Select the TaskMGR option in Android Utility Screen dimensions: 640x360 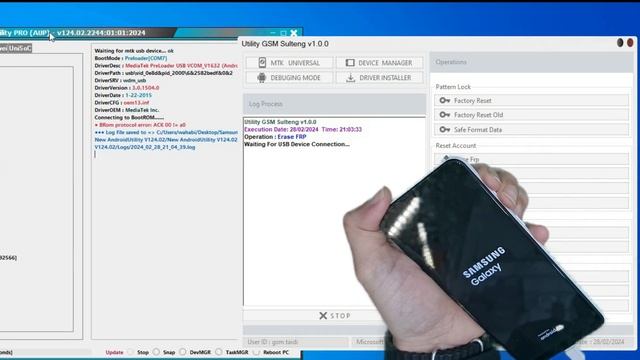232,352
